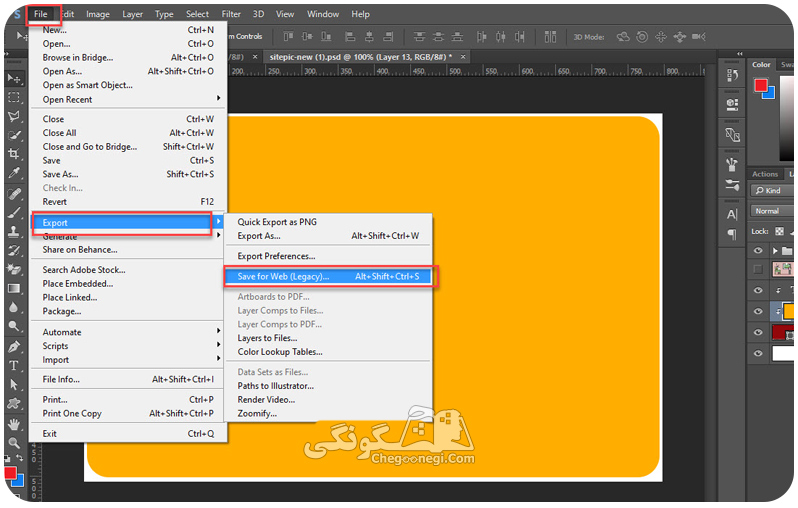Viewport: 798px width, 508px height.
Task: Select the Eyedropper tool
Action: click(14, 173)
